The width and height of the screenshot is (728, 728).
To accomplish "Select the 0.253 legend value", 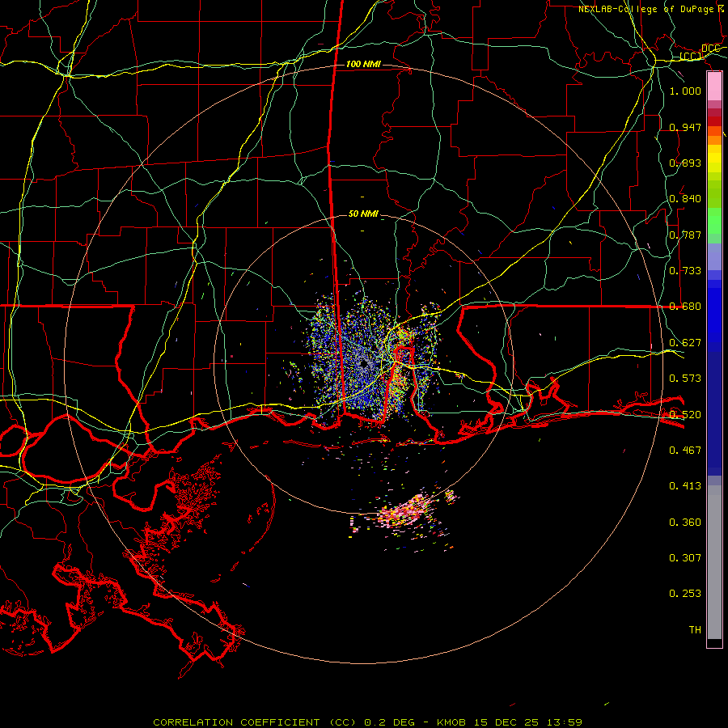I will [685, 594].
